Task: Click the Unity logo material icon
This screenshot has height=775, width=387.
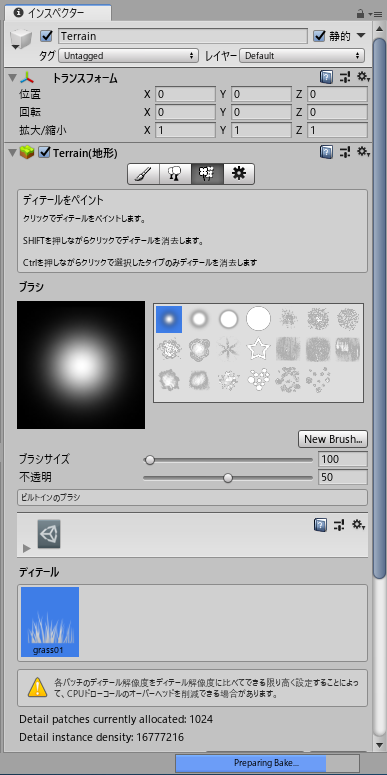Action: pos(49,534)
